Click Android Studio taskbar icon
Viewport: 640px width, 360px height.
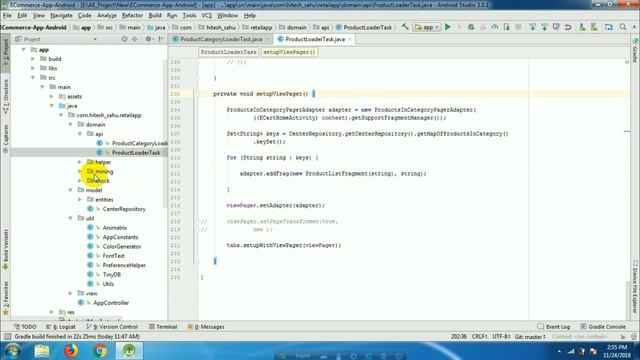129,351
